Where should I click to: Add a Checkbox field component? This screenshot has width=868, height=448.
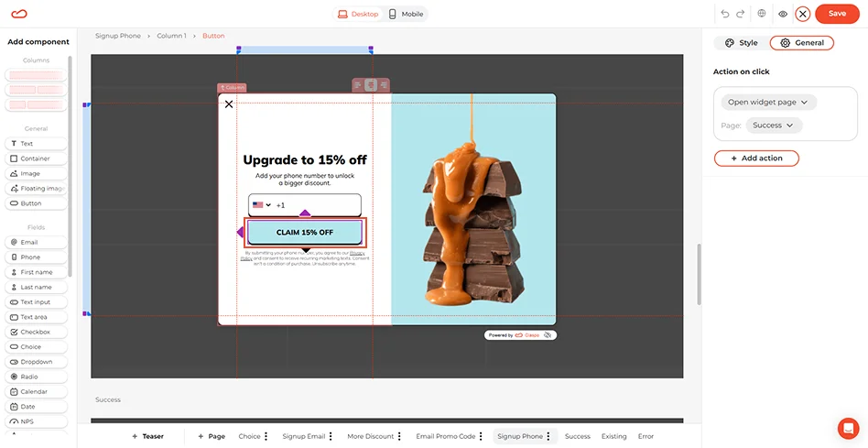pos(36,332)
